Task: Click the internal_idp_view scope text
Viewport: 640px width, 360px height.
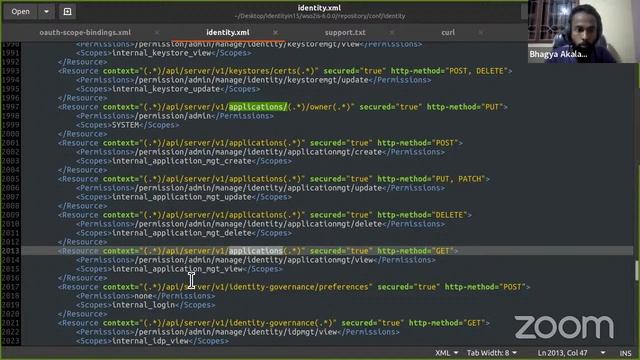Action: coord(150,341)
